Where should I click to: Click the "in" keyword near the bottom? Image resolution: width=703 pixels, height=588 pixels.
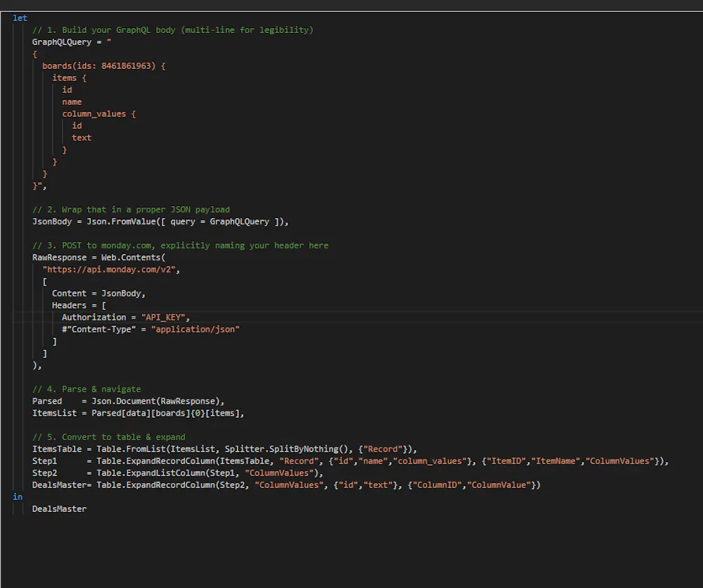tap(17, 496)
